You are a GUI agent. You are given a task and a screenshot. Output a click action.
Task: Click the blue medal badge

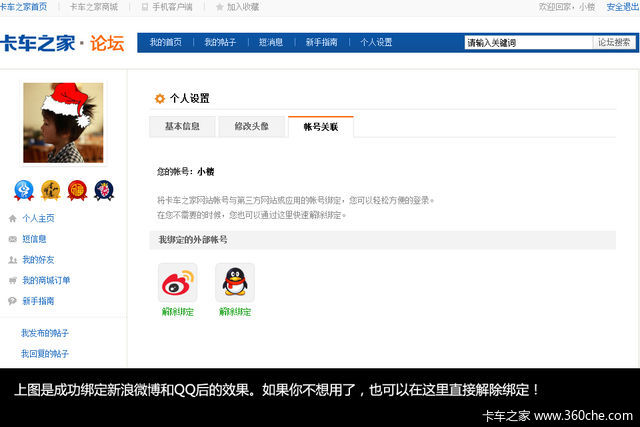point(24,190)
